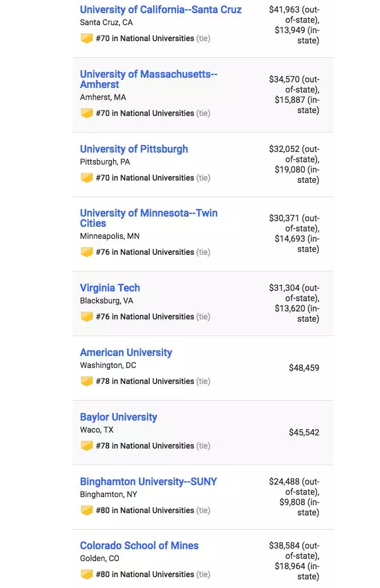This screenshot has height=588, width=380.
Task: Open Binghamton University--SUNY link
Action: coord(149,482)
